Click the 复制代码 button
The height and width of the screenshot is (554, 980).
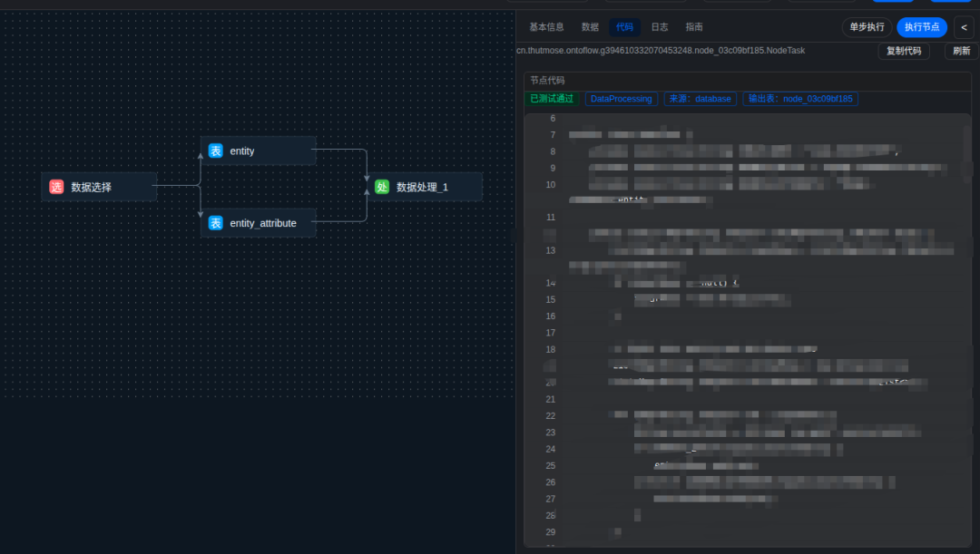(904, 52)
